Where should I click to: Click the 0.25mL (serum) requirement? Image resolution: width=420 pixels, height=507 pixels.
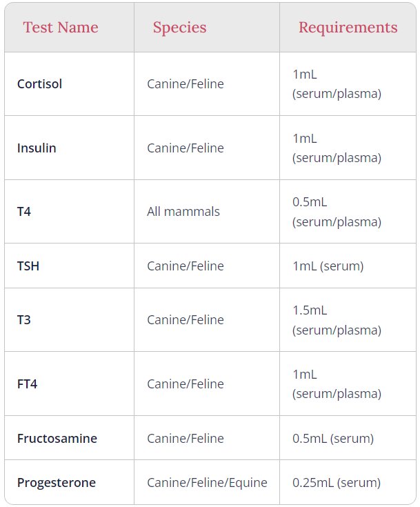coord(337,483)
